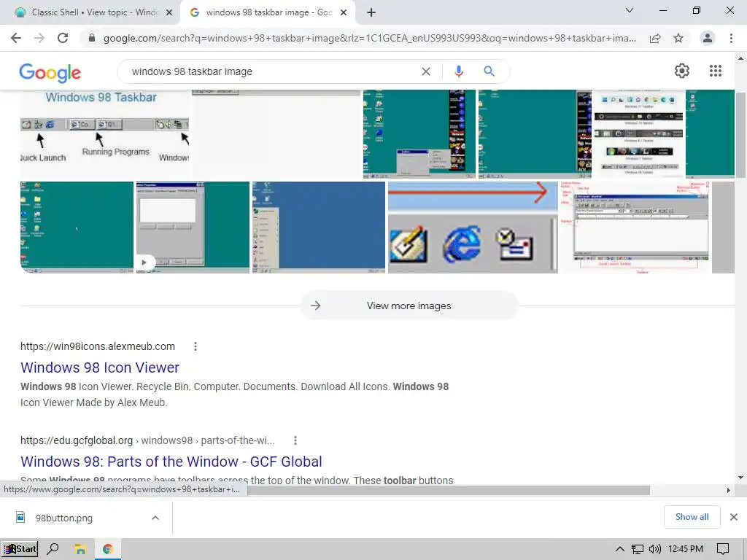Viewport: 747px width, 560px height.
Task: Open network status tray icon
Action: [638, 550]
